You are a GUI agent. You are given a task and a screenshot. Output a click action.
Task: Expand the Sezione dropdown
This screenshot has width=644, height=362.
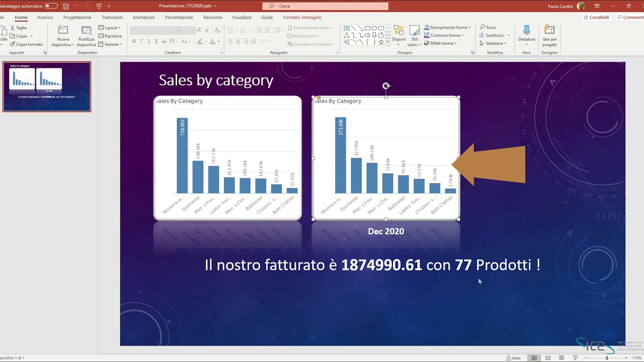110,44
